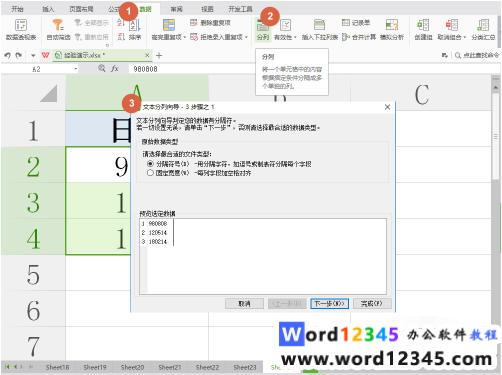Switch to 审阅 Review tab
Viewport: 502px width, 375px height.
177,9
